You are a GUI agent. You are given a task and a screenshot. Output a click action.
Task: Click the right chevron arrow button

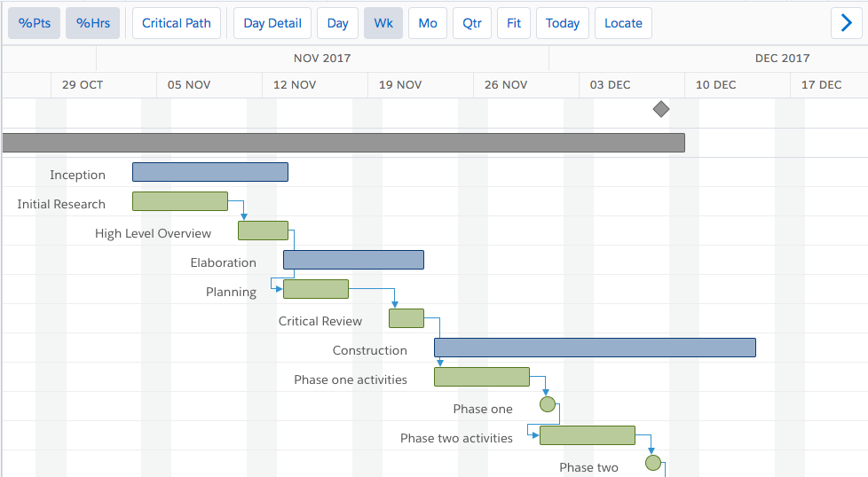pyautogui.click(x=846, y=23)
